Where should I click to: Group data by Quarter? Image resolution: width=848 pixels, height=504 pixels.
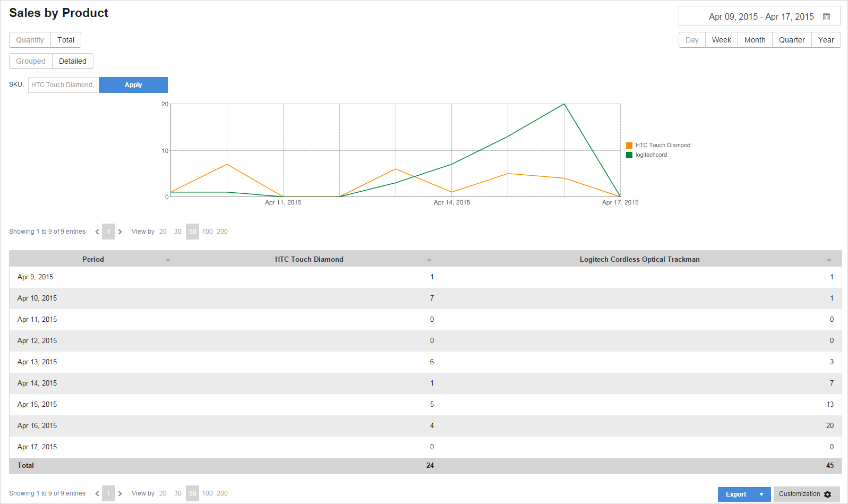click(x=792, y=40)
